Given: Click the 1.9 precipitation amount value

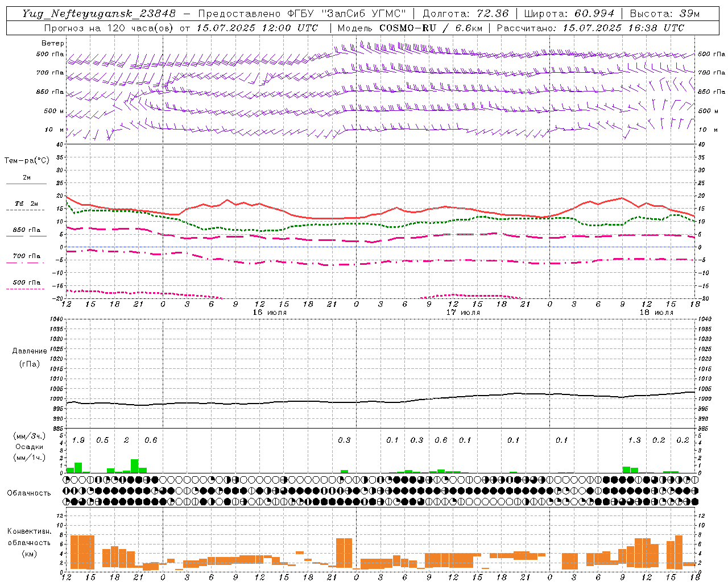Looking at the screenshot, I should pyautogui.click(x=78, y=440).
